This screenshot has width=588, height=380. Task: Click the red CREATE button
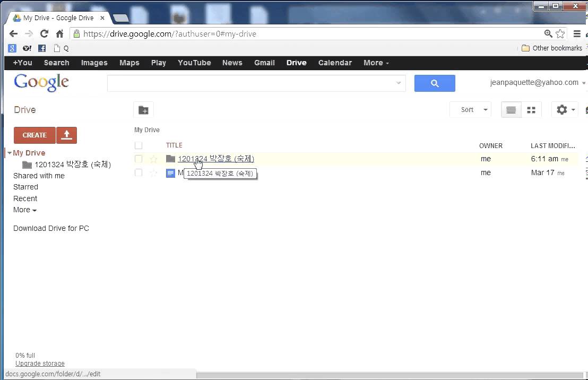pos(34,135)
